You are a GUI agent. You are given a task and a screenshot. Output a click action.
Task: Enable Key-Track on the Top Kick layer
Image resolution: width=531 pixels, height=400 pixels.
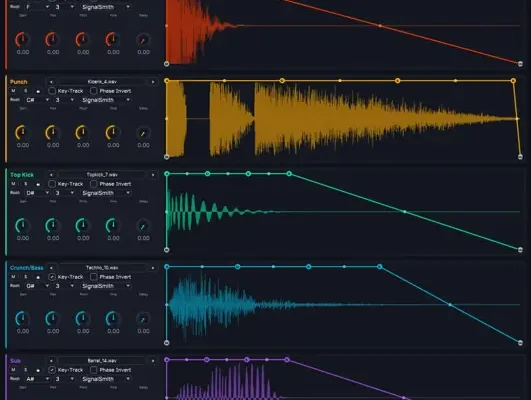coord(52,184)
